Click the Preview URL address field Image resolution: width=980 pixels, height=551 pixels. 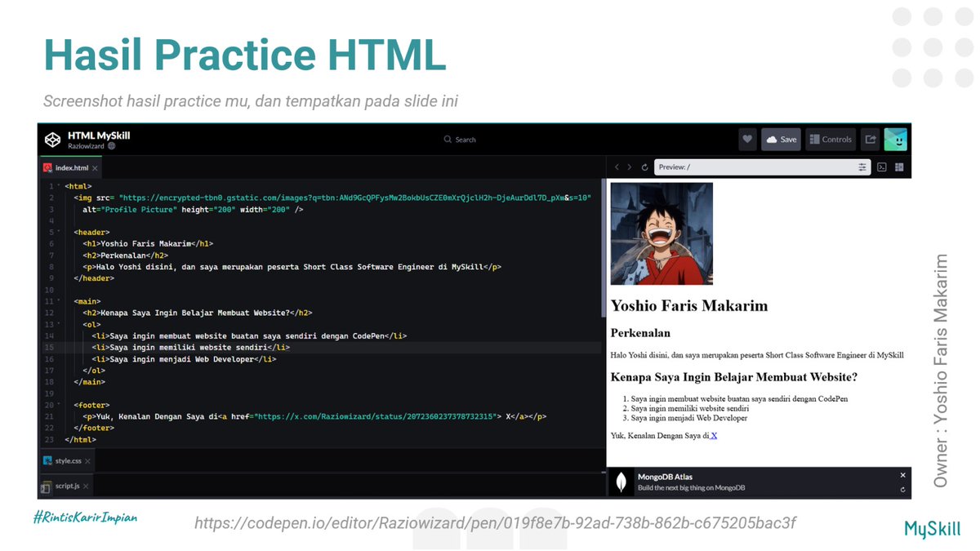click(763, 167)
